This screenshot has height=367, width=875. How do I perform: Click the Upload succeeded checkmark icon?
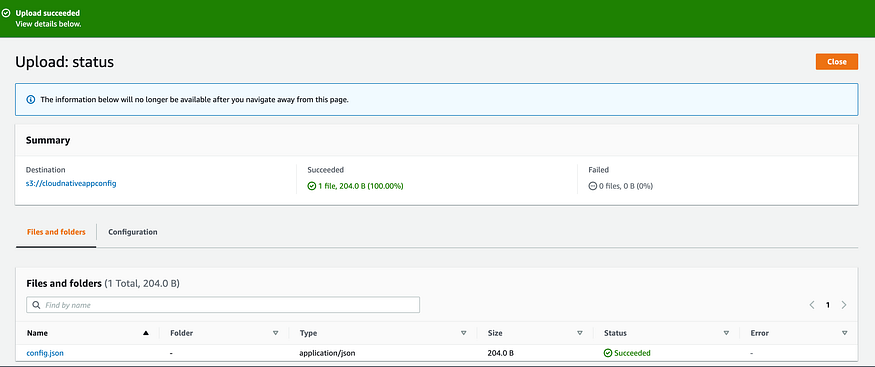pyautogui.click(x=6, y=13)
